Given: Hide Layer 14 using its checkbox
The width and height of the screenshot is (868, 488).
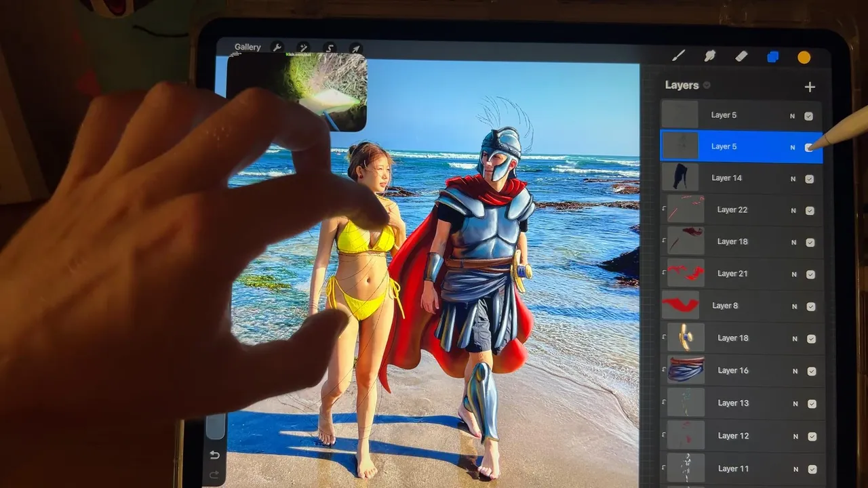Looking at the screenshot, I should tap(809, 179).
